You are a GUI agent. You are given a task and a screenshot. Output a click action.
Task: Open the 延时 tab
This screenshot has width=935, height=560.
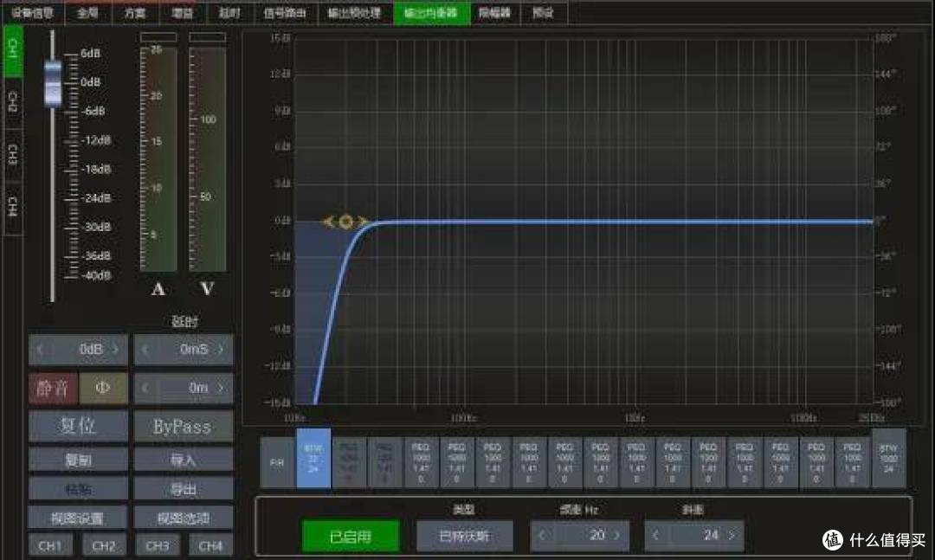pos(229,12)
